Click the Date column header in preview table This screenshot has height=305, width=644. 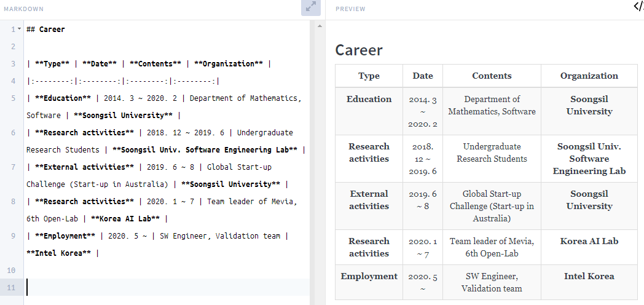pyautogui.click(x=423, y=76)
